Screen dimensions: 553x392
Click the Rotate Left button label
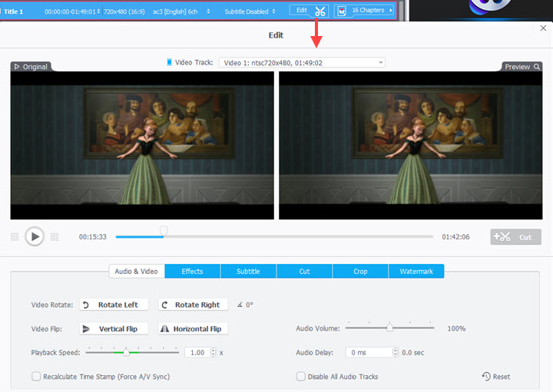118,305
